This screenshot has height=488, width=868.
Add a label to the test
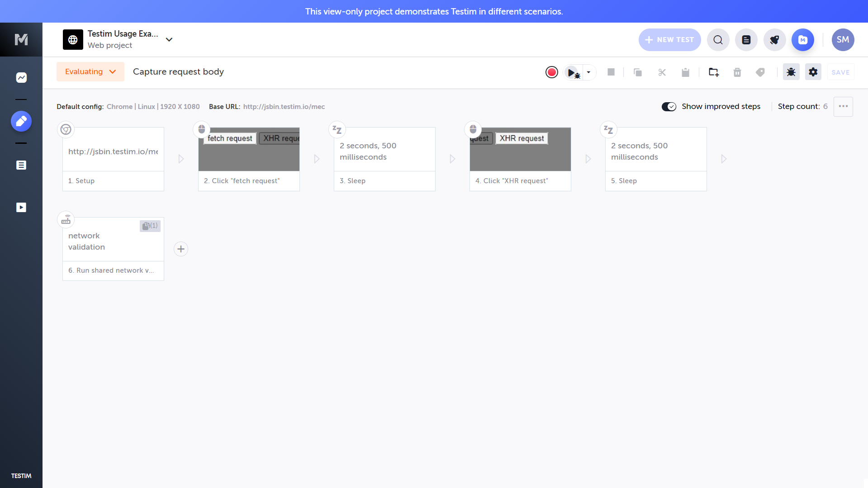point(760,72)
